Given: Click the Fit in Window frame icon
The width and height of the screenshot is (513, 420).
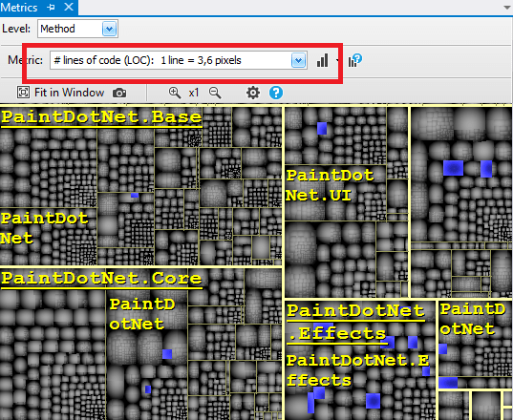Looking at the screenshot, I should (x=23, y=93).
